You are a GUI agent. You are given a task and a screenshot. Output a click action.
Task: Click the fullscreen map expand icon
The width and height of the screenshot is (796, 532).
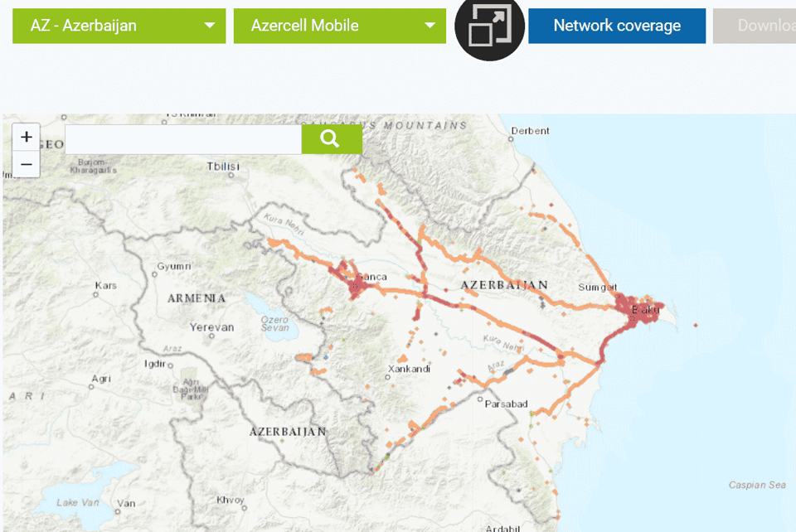(489, 24)
